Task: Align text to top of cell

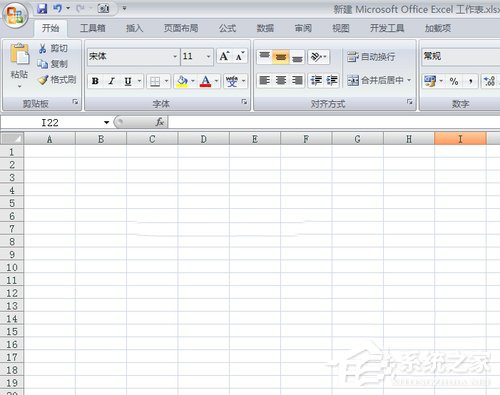Action: pos(264,57)
